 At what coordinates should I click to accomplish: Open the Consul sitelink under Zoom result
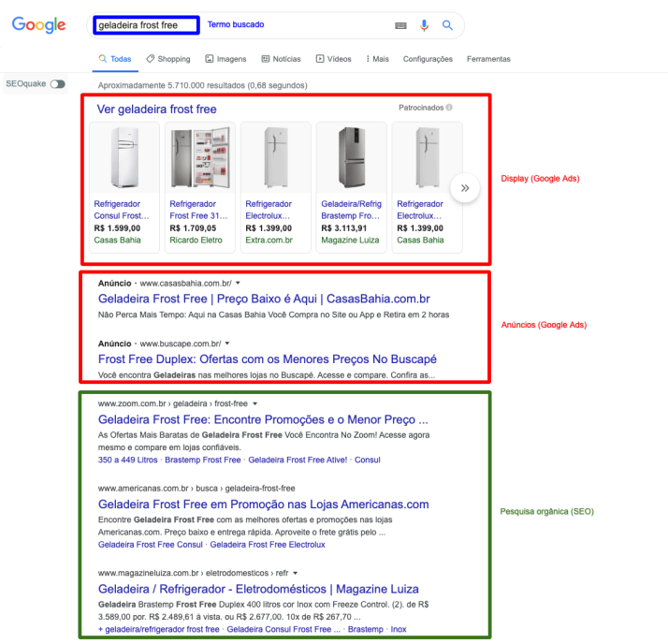(x=368, y=460)
